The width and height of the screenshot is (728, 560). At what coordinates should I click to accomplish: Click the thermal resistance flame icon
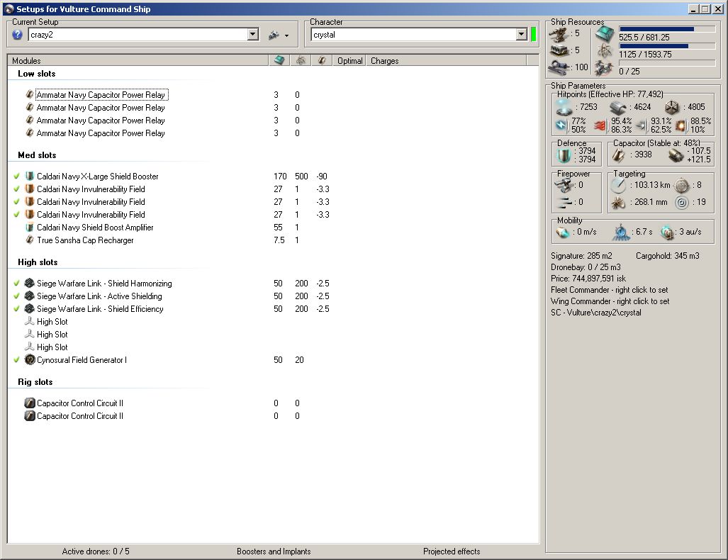(601, 125)
